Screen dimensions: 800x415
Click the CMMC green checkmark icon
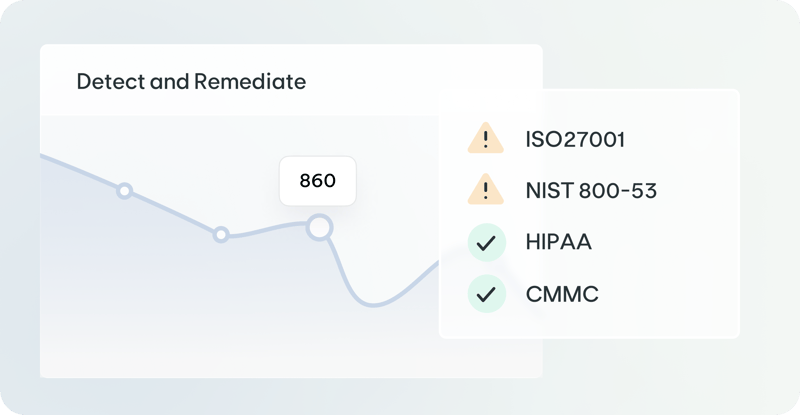click(485, 294)
